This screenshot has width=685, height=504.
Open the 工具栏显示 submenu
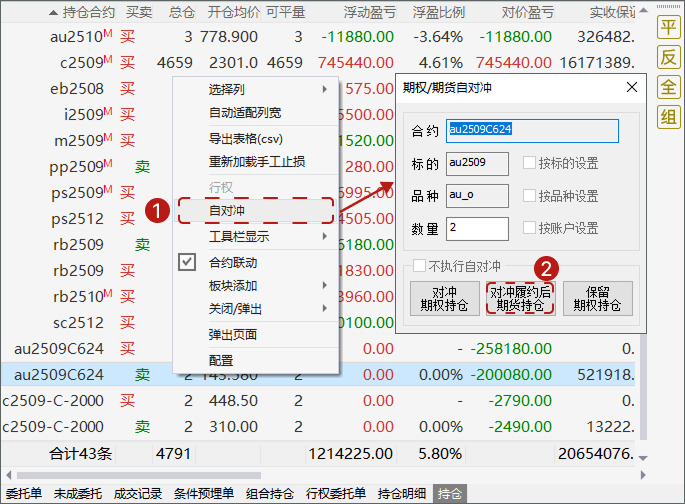[256, 237]
